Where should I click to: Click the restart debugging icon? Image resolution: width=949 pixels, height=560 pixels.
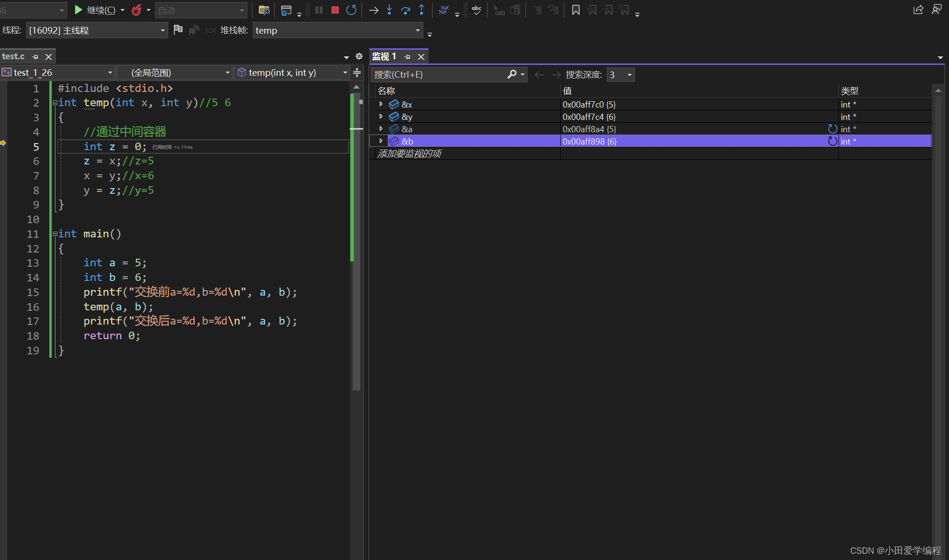tap(351, 10)
